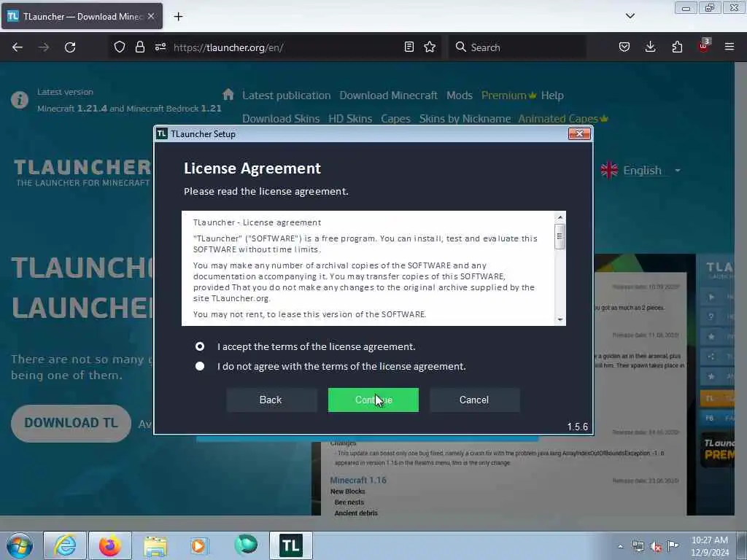Open the Firefox hamburger menu
The image size is (747, 560).
pyautogui.click(x=729, y=47)
